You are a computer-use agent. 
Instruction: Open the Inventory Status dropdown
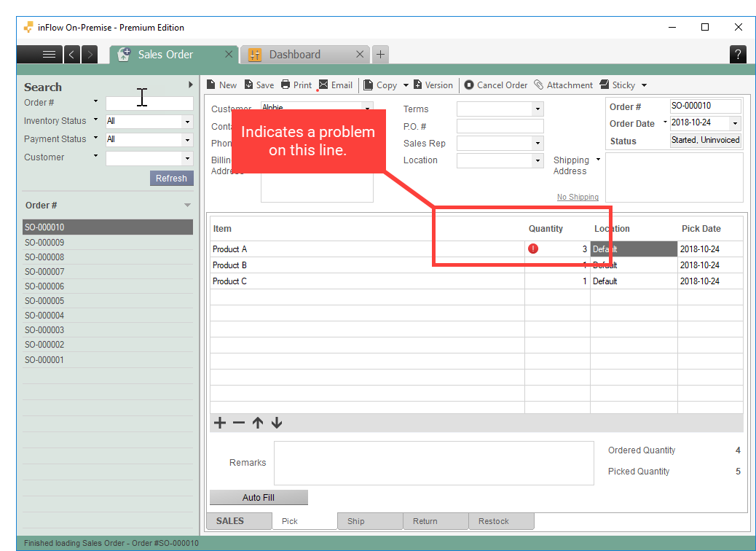(188, 122)
